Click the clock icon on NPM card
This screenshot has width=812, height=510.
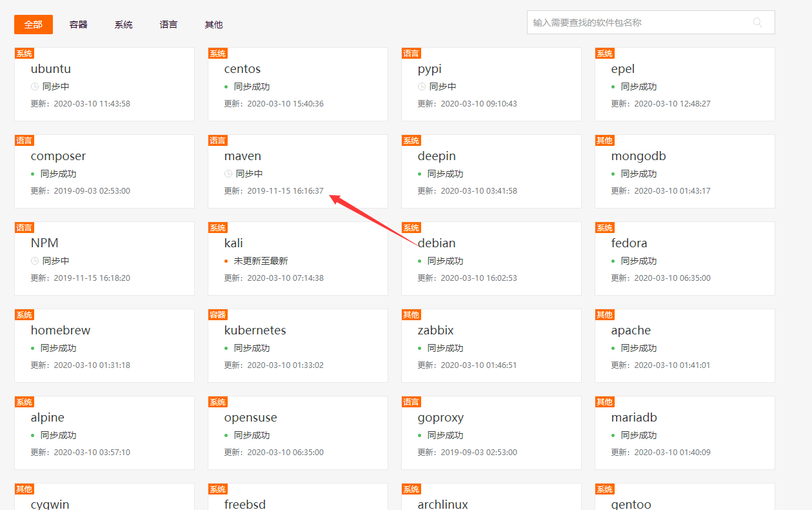(35, 261)
